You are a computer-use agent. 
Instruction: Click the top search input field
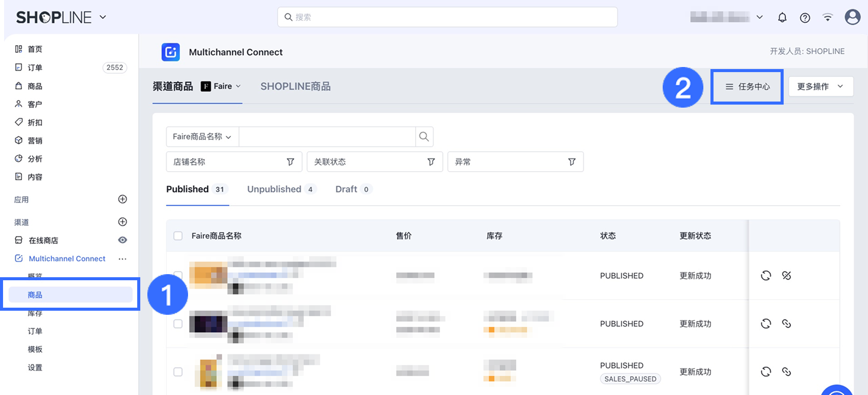click(x=447, y=17)
